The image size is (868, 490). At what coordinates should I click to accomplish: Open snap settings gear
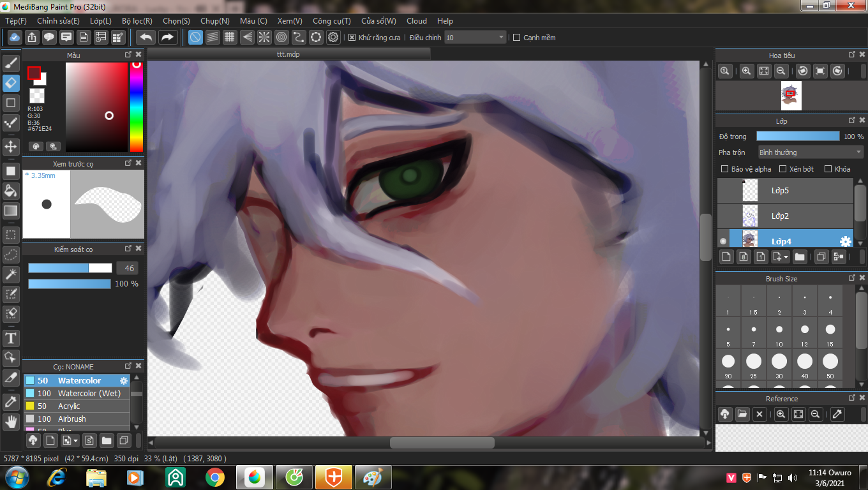point(333,37)
